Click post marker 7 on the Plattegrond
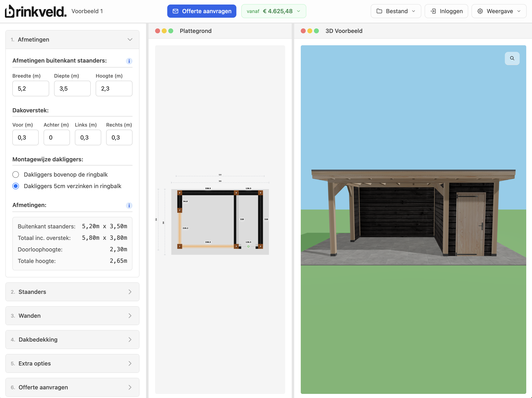This screenshot has height=398, width=532. (180, 210)
